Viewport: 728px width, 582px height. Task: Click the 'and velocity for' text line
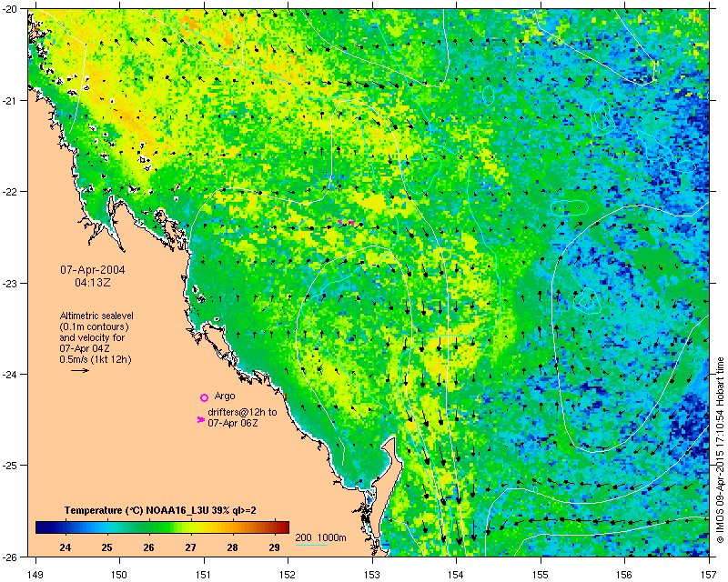[93, 337]
